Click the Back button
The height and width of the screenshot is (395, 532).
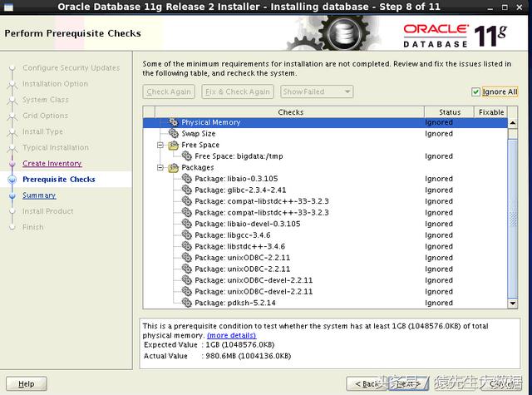367,384
